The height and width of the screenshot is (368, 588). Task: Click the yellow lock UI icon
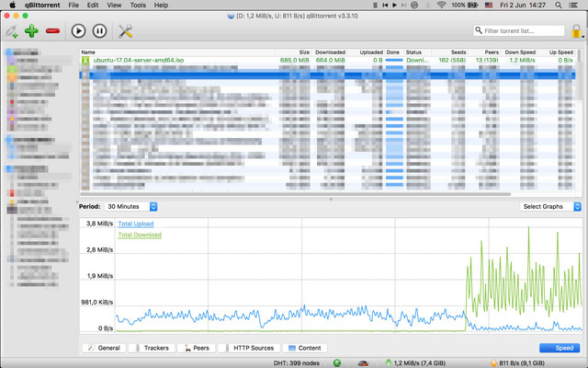coord(577,31)
